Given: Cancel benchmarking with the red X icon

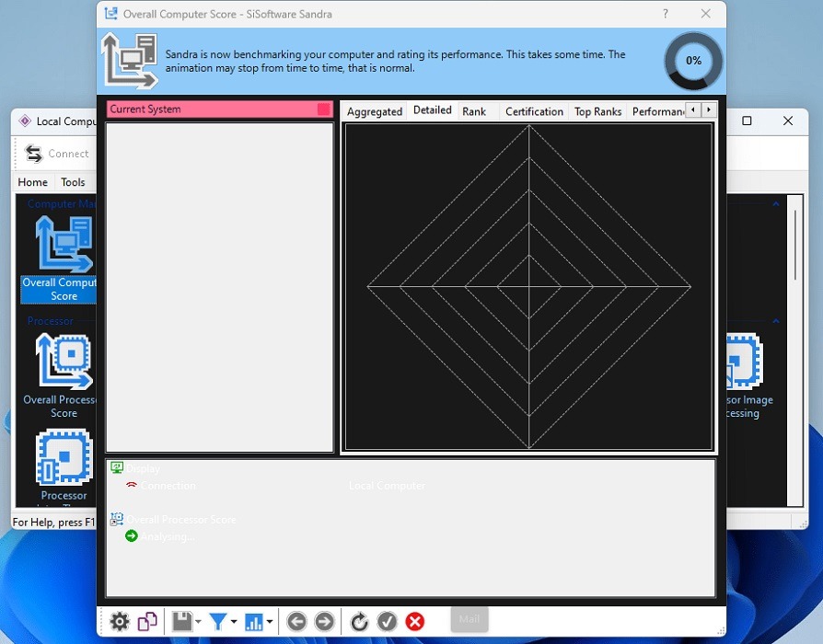Looking at the screenshot, I should tap(414, 621).
